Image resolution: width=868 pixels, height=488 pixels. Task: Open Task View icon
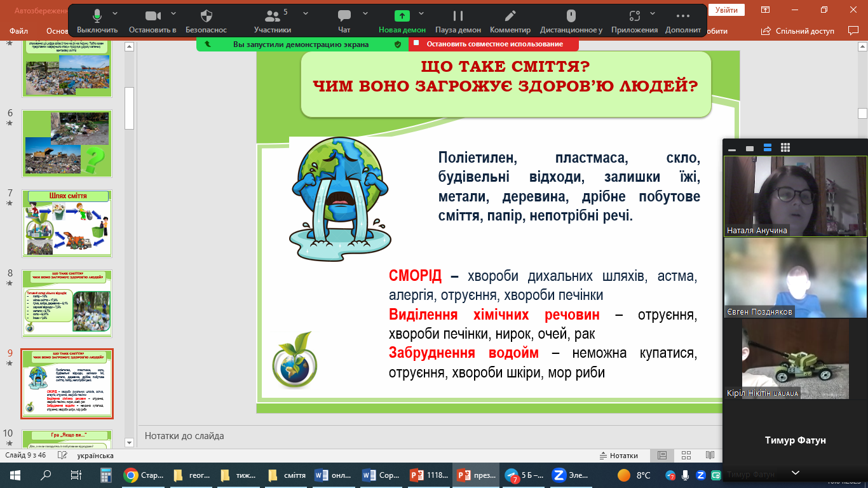(x=76, y=475)
